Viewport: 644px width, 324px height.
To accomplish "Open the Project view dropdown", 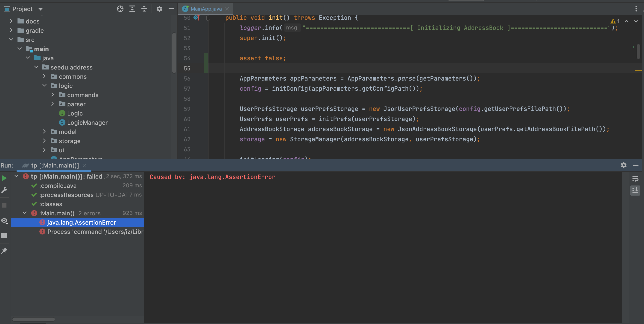I will [x=41, y=9].
